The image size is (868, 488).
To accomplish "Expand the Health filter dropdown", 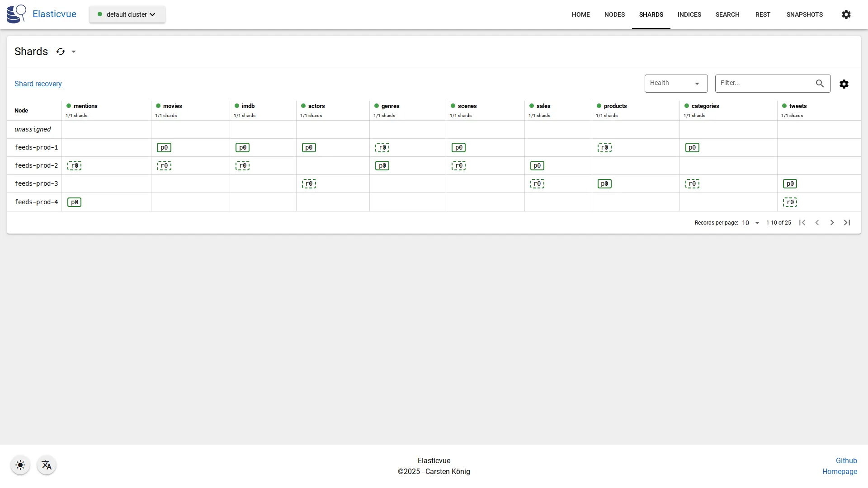I will [676, 84].
